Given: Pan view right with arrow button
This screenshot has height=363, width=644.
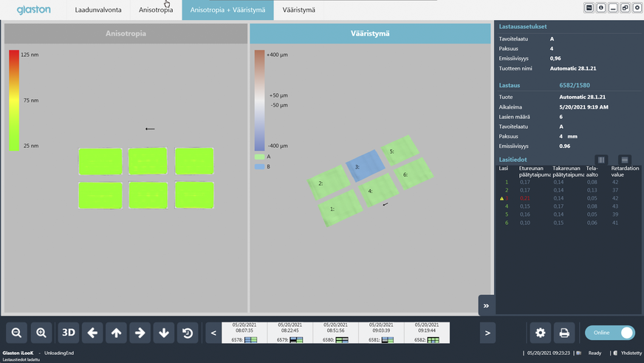Looking at the screenshot, I should [140, 333].
